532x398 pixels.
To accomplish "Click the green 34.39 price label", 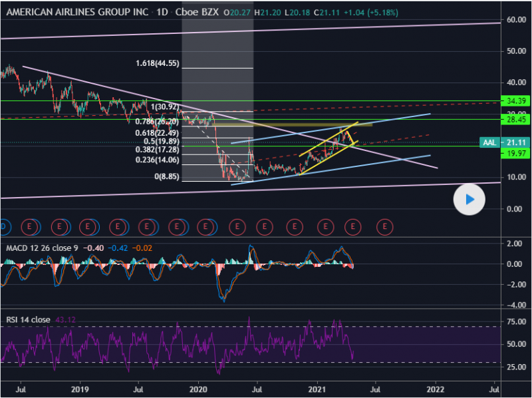I will 517,101.
